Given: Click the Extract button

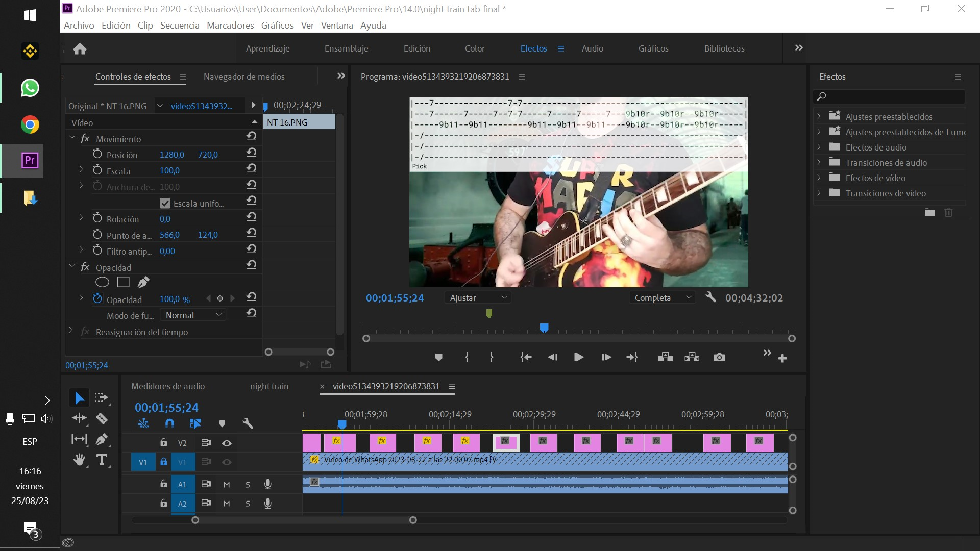Looking at the screenshot, I should [x=692, y=357].
